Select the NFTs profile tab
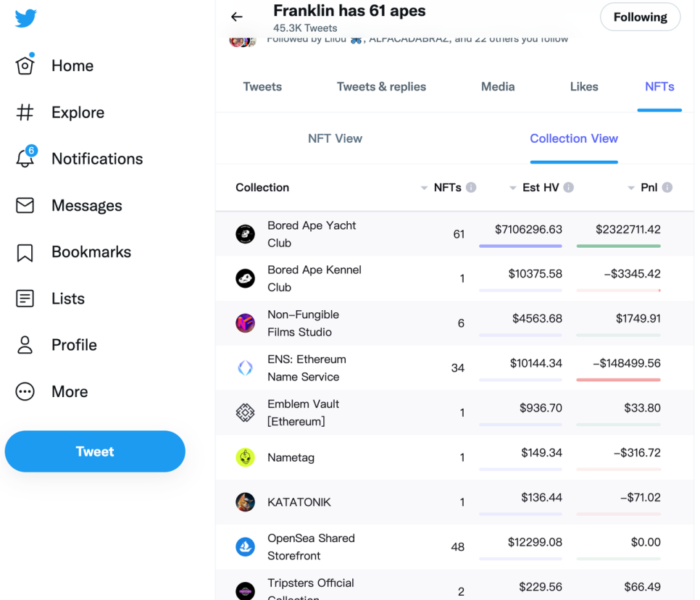Viewport: 700px width, 600px height. (659, 87)
